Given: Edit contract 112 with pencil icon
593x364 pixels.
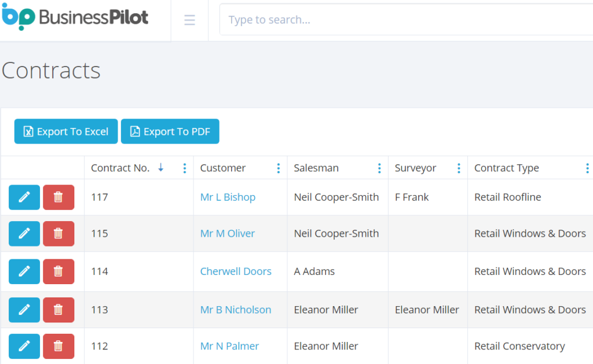Looking at the screenshot, I should 24,346.
